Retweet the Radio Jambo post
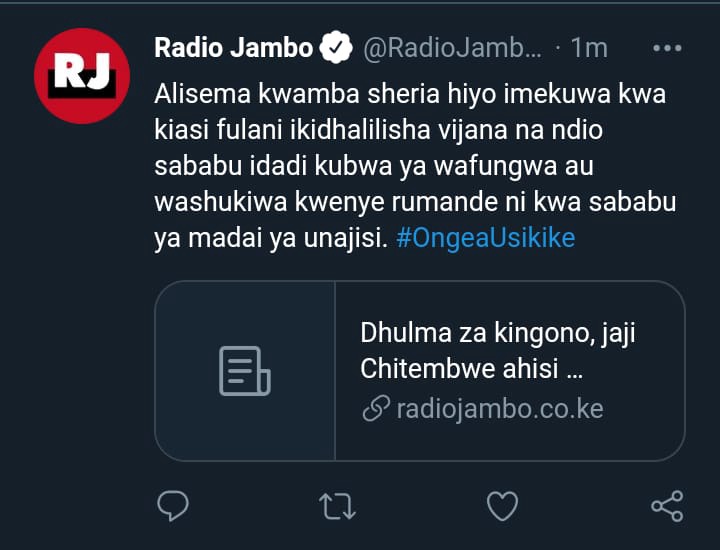Screen dimensions: 720x550 tap(338, 506)
